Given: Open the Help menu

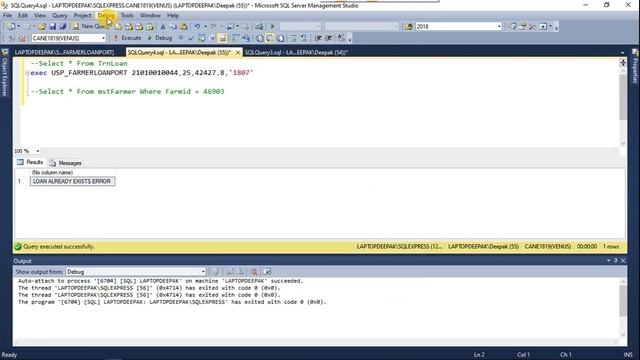Looking at the screenshot, I should pyautogui.click(x=173, y=16).
